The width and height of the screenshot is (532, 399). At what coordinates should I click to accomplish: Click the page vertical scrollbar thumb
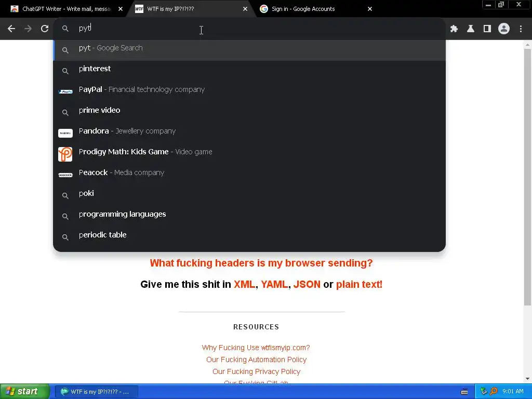(x=528, y=177)
